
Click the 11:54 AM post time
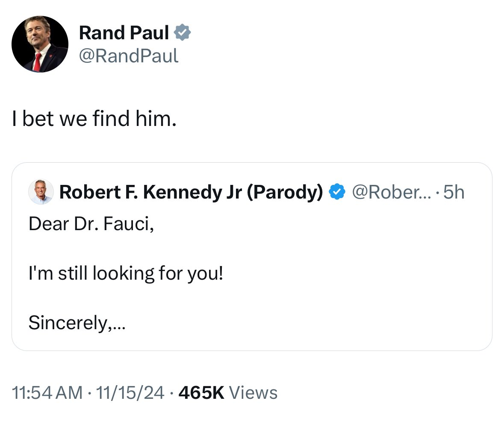click(47, 393)
